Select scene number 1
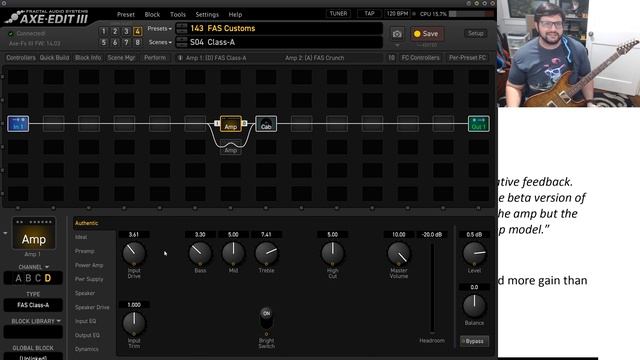 (x=104, y=31)
